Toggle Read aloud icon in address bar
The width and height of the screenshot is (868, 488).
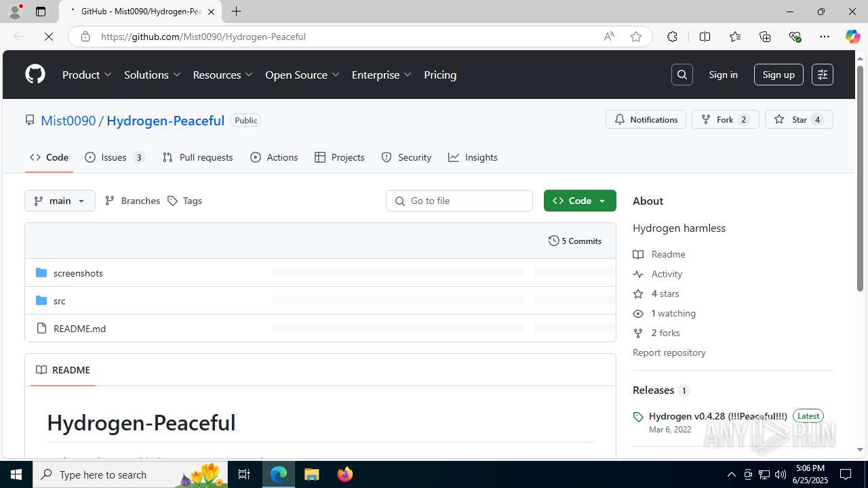[x=609, y=37]
